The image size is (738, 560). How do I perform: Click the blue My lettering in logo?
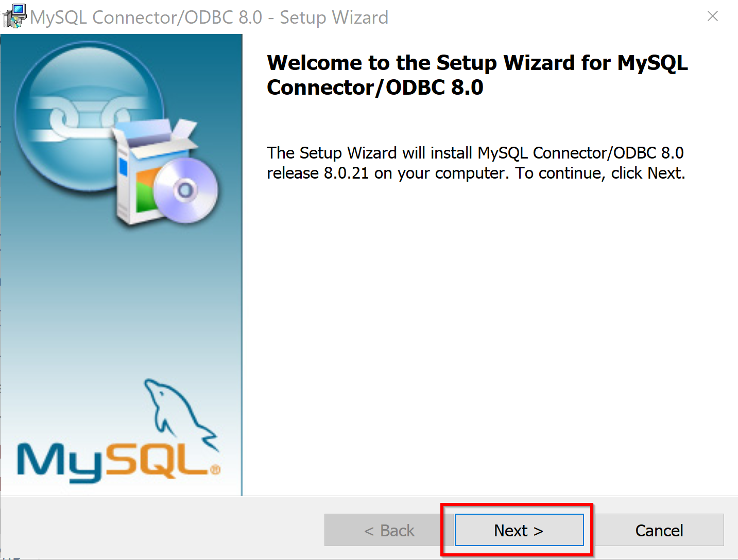(x=59, y=463)
